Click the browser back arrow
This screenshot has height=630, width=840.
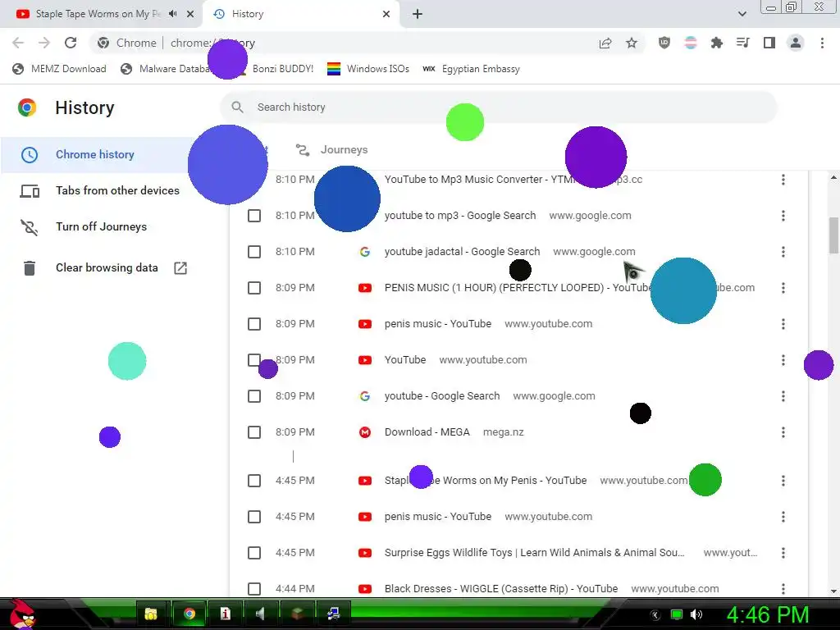pyautogui.click(x=18, y=43)
